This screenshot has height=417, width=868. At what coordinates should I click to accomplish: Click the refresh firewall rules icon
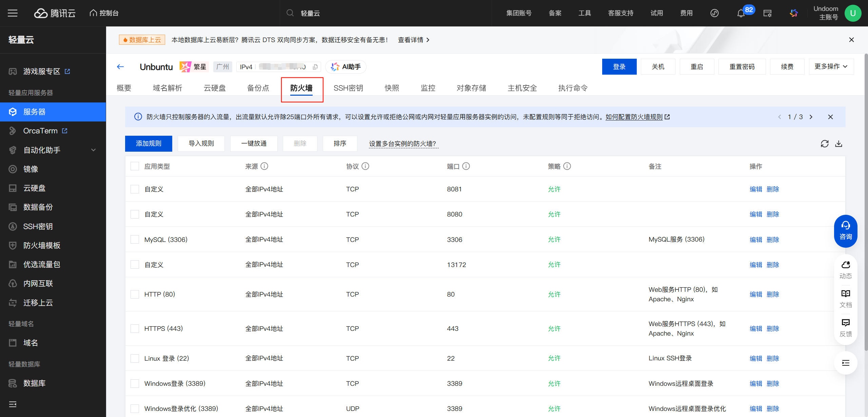point(824,144)
